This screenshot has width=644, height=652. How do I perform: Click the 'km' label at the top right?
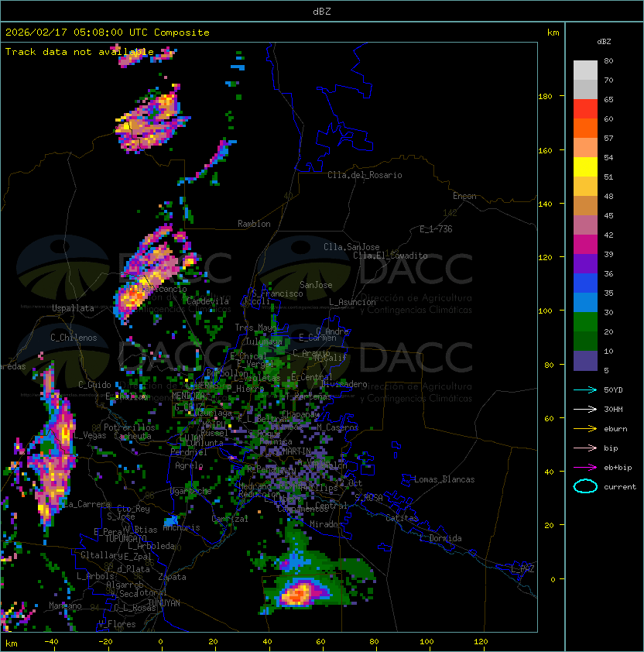pyautogui.click(x=553, y=33)
